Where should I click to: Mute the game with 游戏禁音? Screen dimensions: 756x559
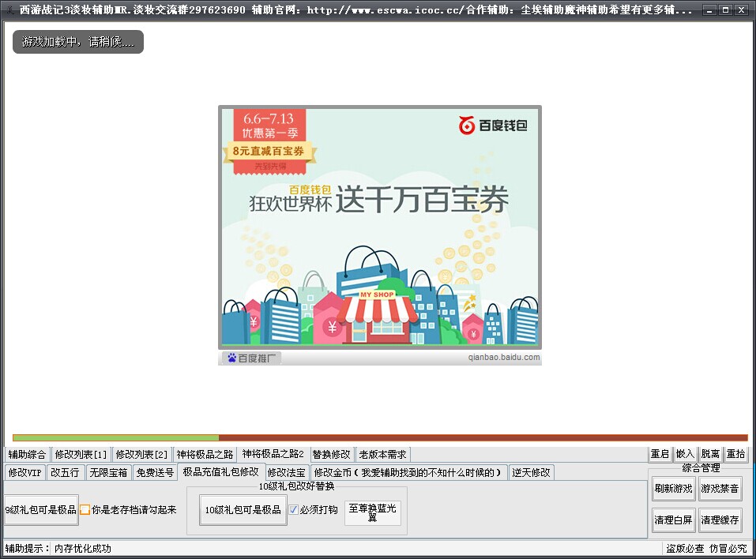[720, 489]
